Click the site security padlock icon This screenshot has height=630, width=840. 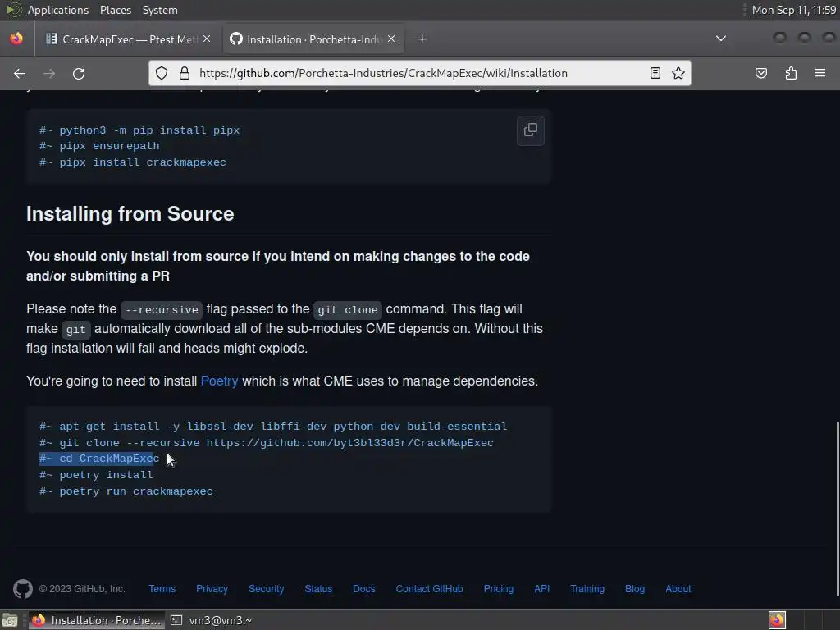185,73
